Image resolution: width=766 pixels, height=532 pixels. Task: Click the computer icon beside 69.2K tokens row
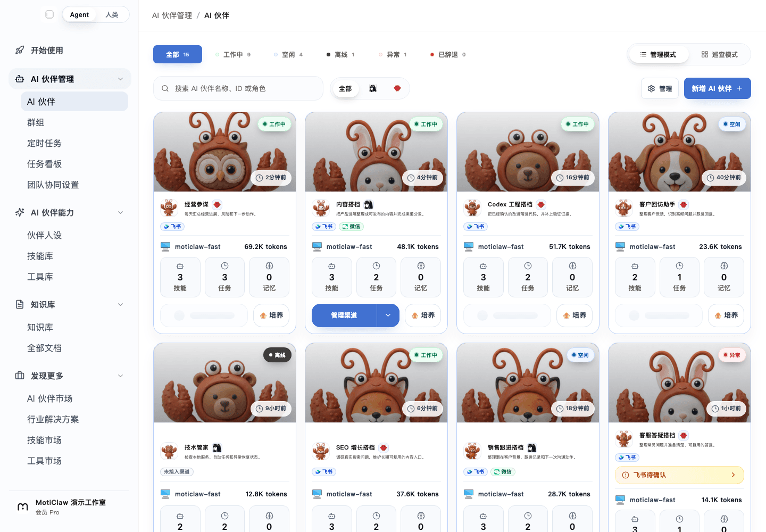click(x=165, y=246)
